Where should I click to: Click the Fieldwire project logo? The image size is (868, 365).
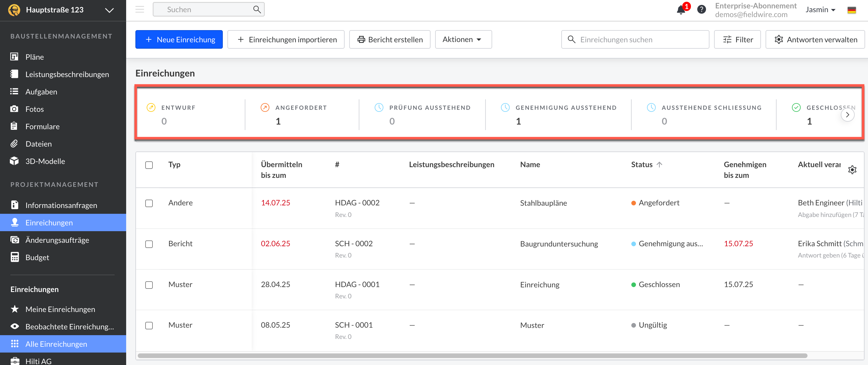tap(14, 10)
